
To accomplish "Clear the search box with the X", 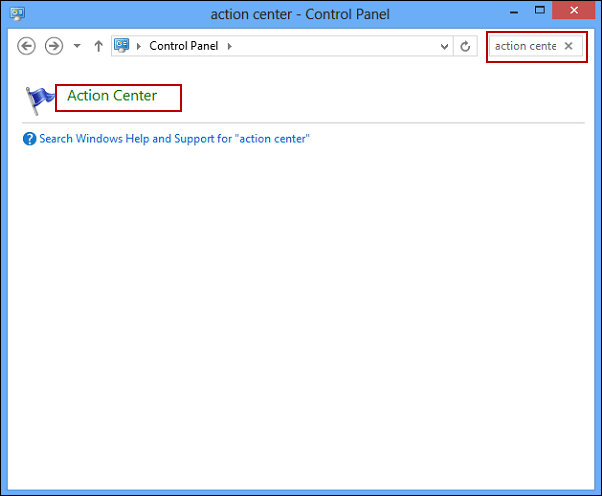I will 569,46.
